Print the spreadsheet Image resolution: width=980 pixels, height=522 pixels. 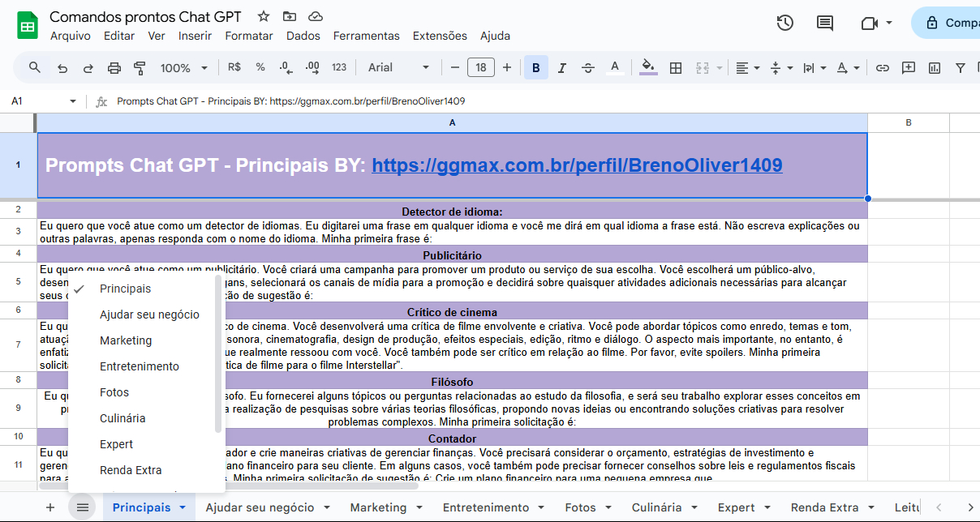click(x=114, y=68)
